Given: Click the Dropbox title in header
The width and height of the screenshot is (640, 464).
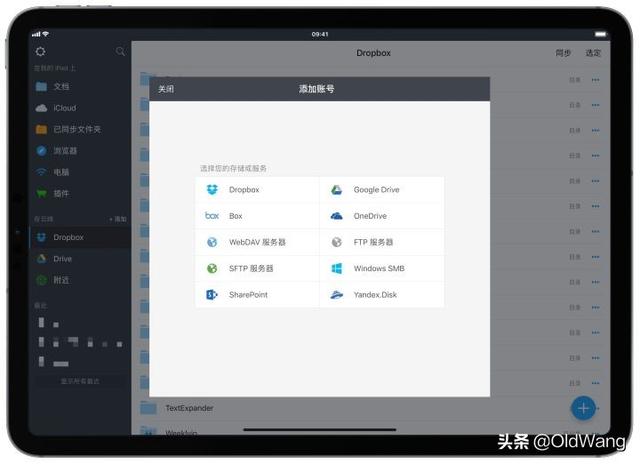Looking at the screenshot, I should point(373,53).
